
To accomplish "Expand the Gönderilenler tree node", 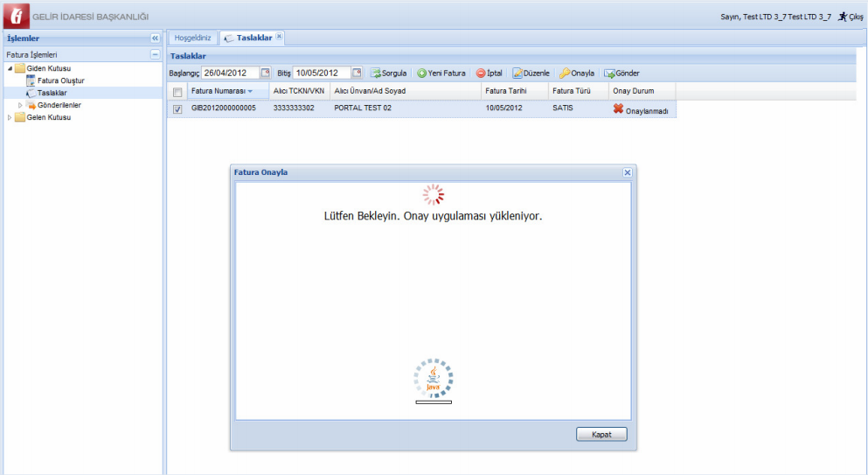I will pyautogui.click(x=21, y=105).
